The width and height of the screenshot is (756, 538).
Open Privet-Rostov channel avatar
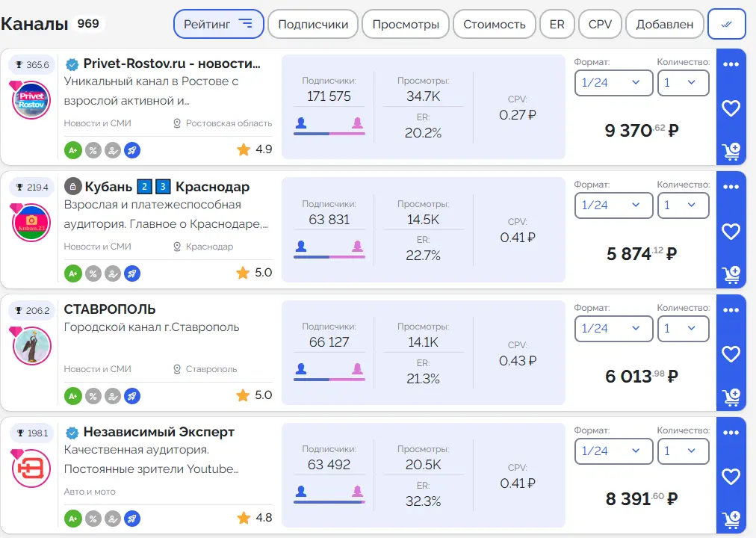click(31, 100)
